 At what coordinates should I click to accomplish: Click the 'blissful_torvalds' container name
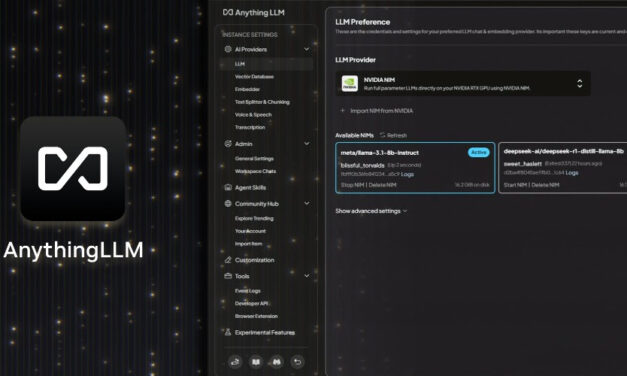tap(362, 165)
